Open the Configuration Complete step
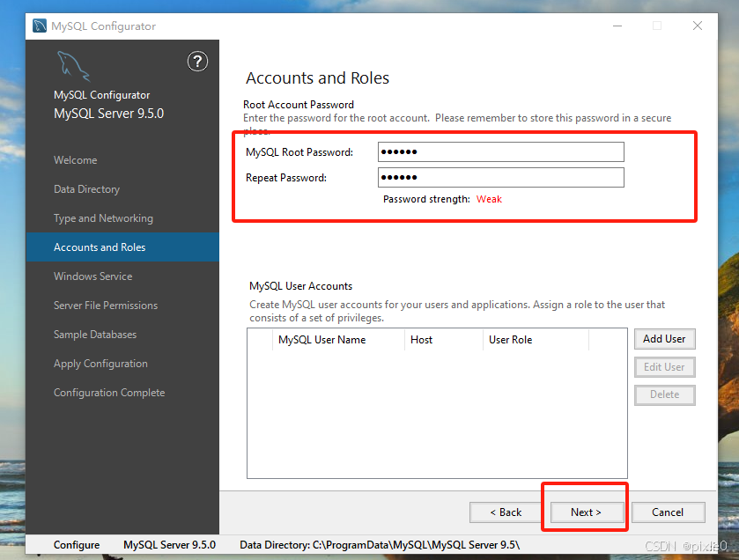Screen dimensions: 739x560 click(x=109, y=393)
